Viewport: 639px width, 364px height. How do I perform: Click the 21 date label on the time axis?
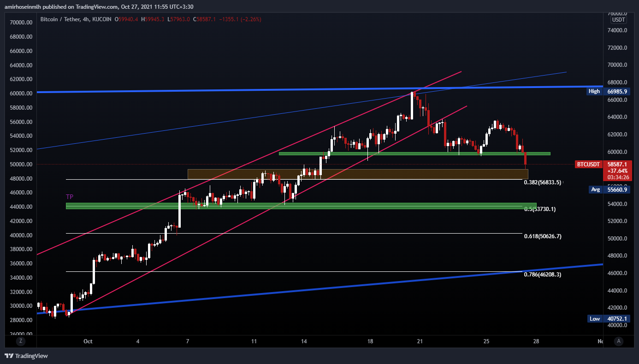(x=420, y=341)
